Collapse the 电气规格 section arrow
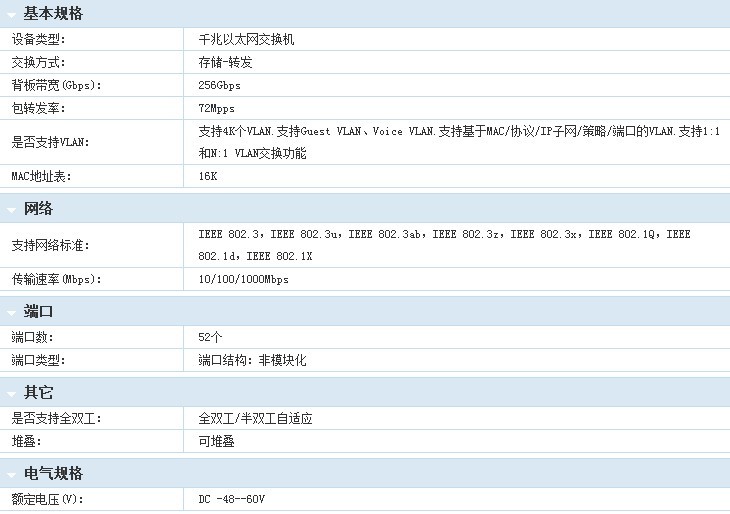This screenshot has width=730, height=514. (11, 475)
